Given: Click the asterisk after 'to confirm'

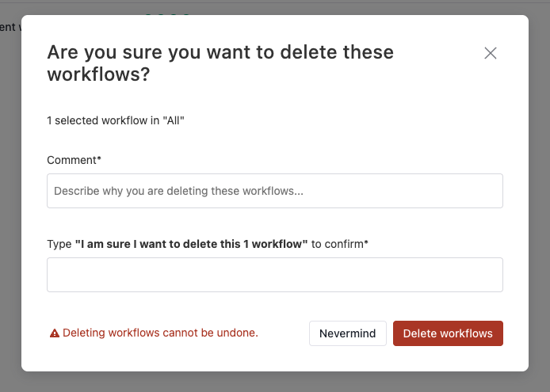Looking at the screenshot, I should click(366, 242).
